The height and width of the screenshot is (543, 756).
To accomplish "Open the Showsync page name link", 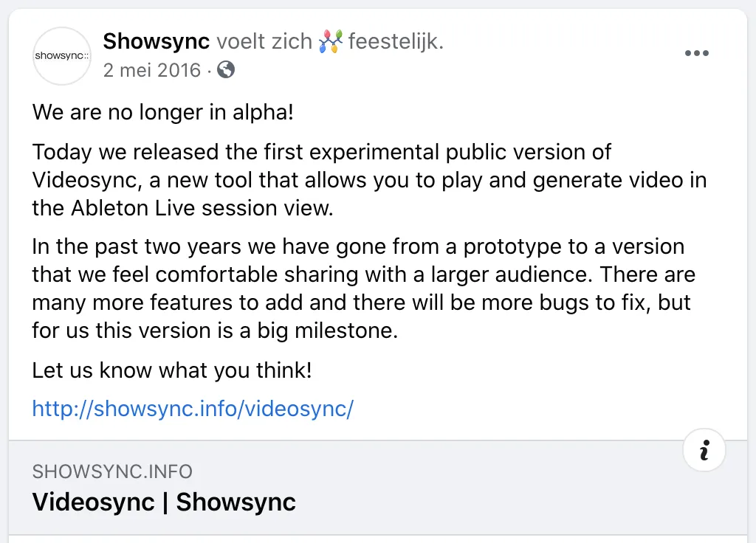I will click(156, 41).
